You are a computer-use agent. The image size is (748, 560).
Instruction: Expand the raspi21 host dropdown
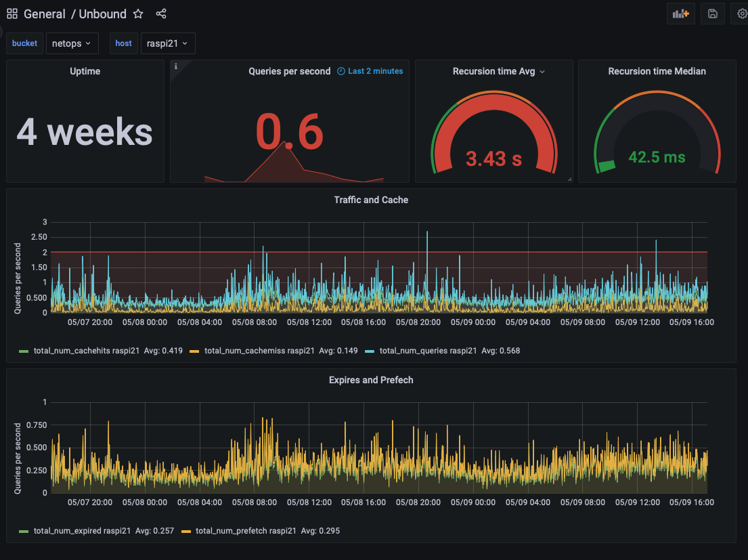tap(167, 43)
